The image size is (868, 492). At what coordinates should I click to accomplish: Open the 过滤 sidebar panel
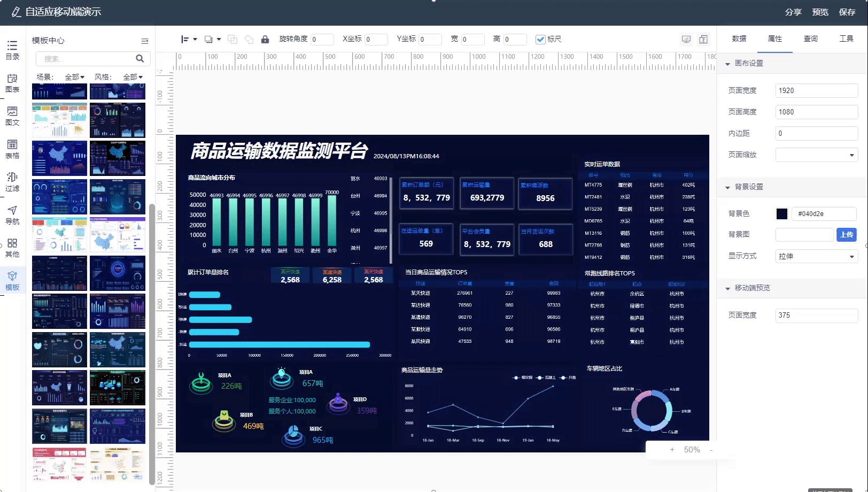point(12,182)
